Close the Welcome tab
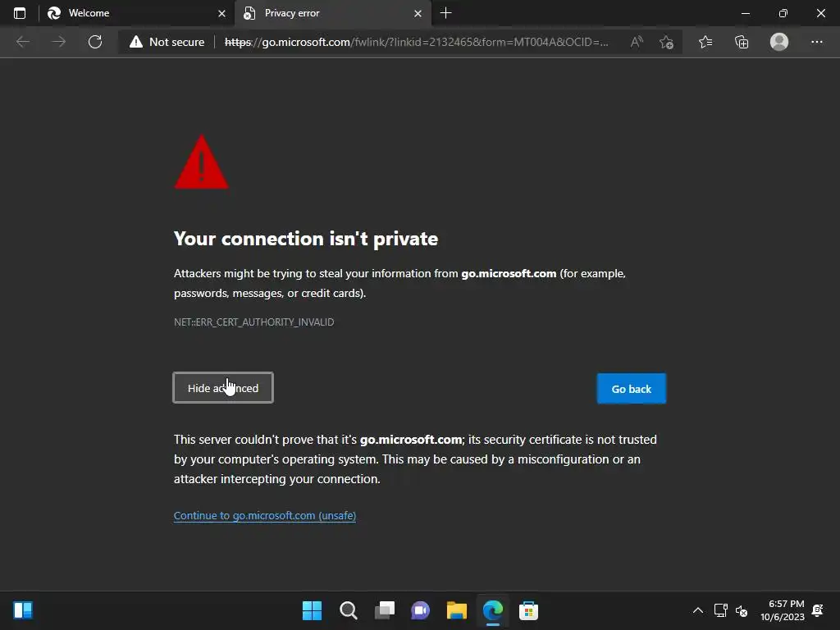Viewport: 840px width, 630px height. pyautogui.click(x=221, y=13)
